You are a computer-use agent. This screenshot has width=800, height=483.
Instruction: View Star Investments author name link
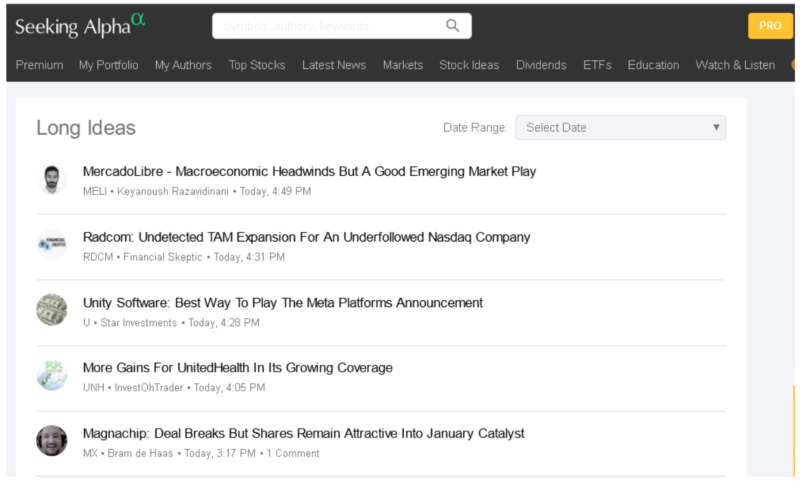(139, 323)
